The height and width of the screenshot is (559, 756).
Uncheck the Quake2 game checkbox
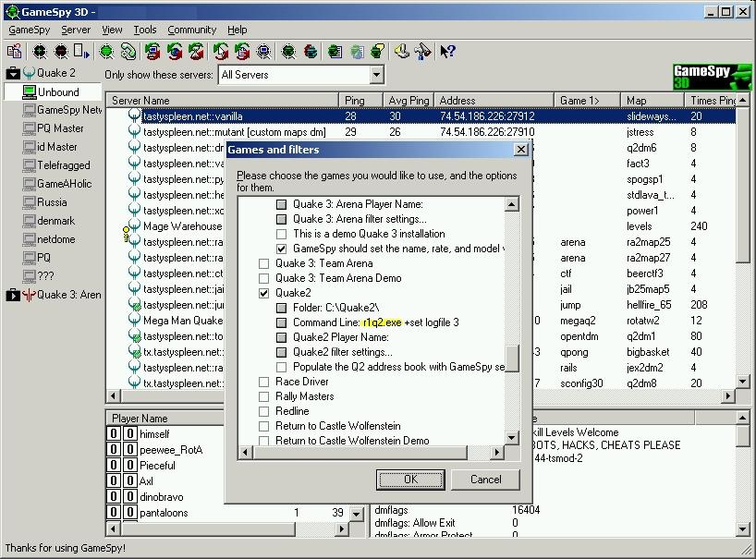[265, 293]
